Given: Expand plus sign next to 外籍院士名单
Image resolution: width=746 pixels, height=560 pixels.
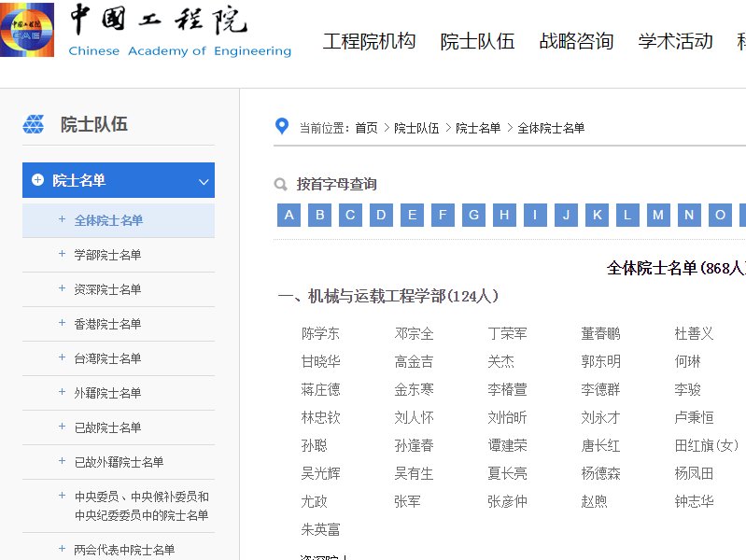Looking at the screenshot, I should 62,392.
